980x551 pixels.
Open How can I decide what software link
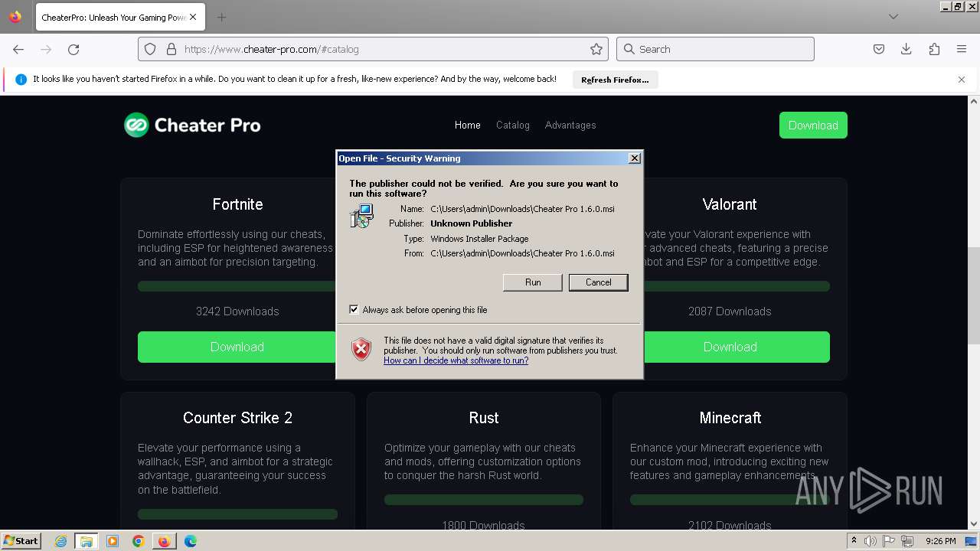(456, 360)
